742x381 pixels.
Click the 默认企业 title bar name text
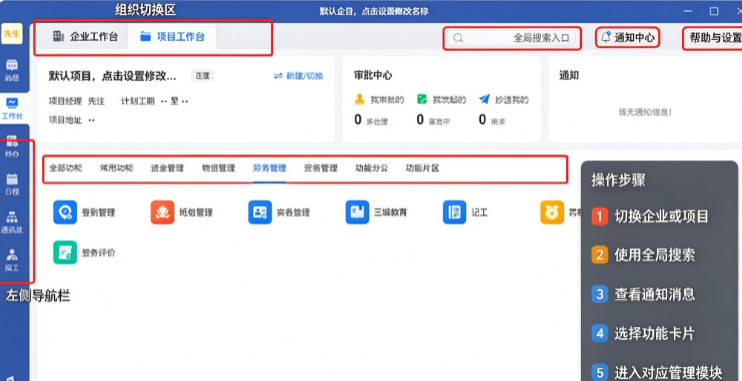point(374,11)
